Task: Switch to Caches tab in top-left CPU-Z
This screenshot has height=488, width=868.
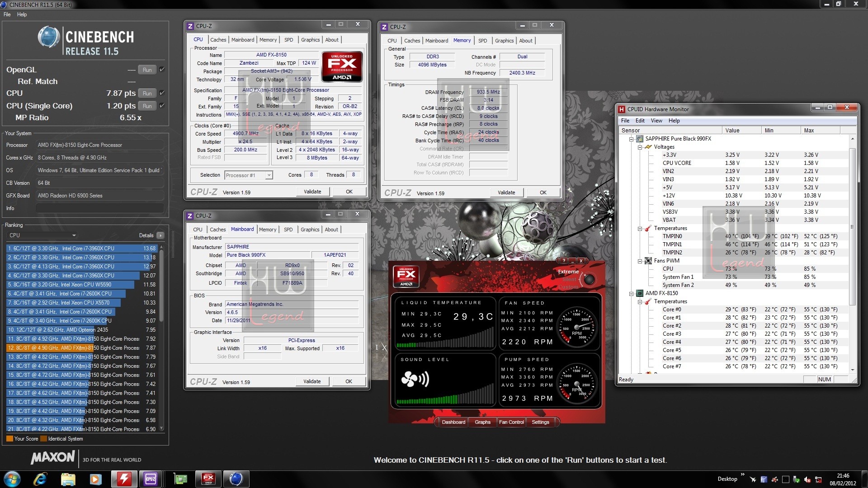Action: 218,40
